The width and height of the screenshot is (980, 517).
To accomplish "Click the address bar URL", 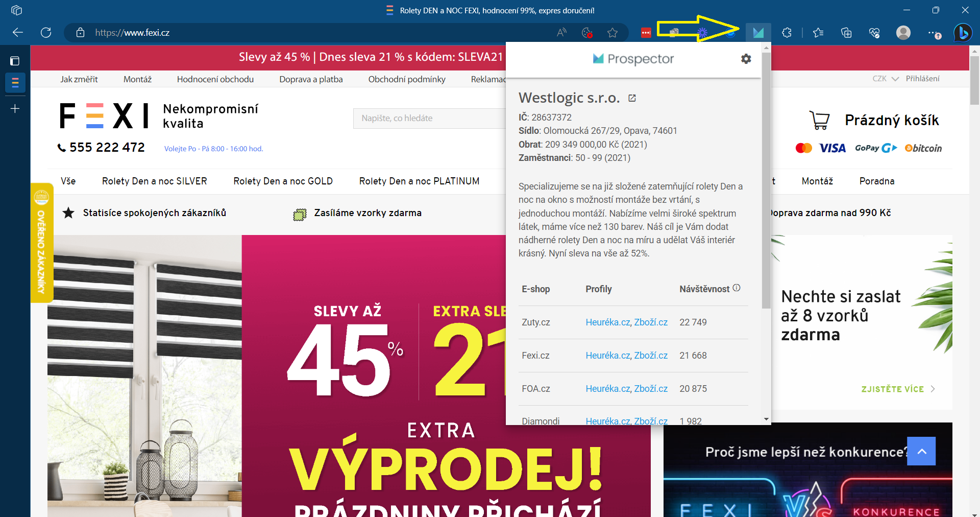I will point(132,33).
